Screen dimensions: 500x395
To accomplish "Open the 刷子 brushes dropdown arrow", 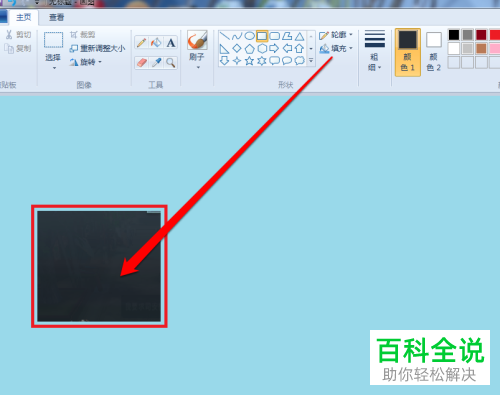I will (198, 67).
